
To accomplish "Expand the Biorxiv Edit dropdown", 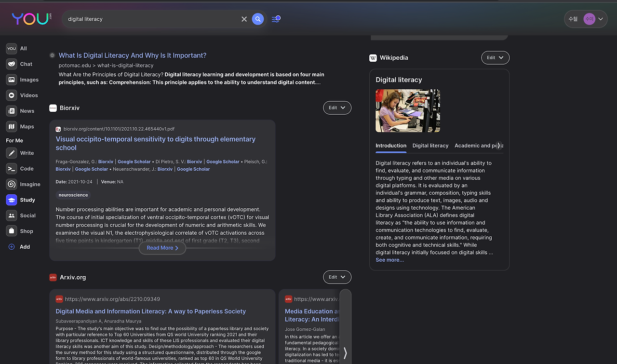I will coord(337,108).
